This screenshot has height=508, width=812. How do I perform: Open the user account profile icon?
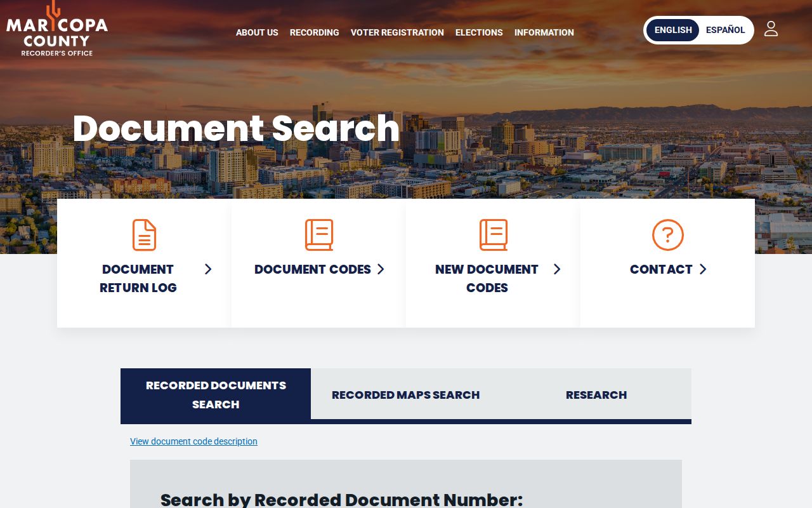(771, 29)
